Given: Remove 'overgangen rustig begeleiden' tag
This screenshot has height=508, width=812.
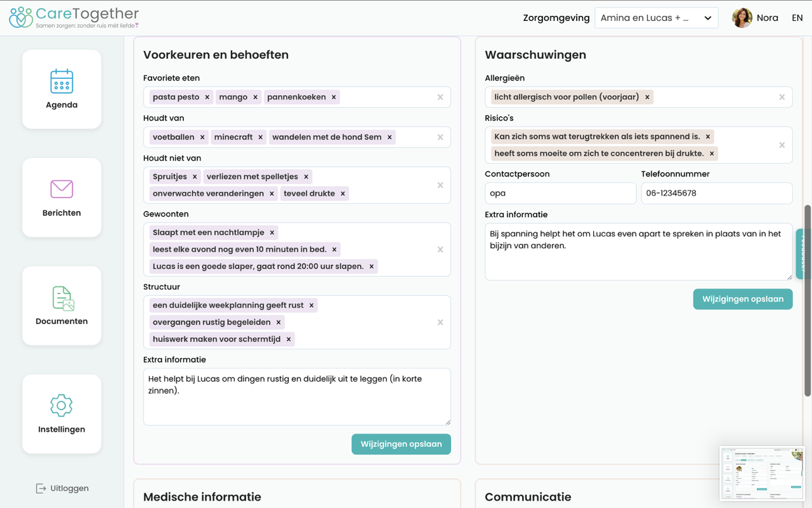Looking at the screenshot, I should [x=278, y=322].
